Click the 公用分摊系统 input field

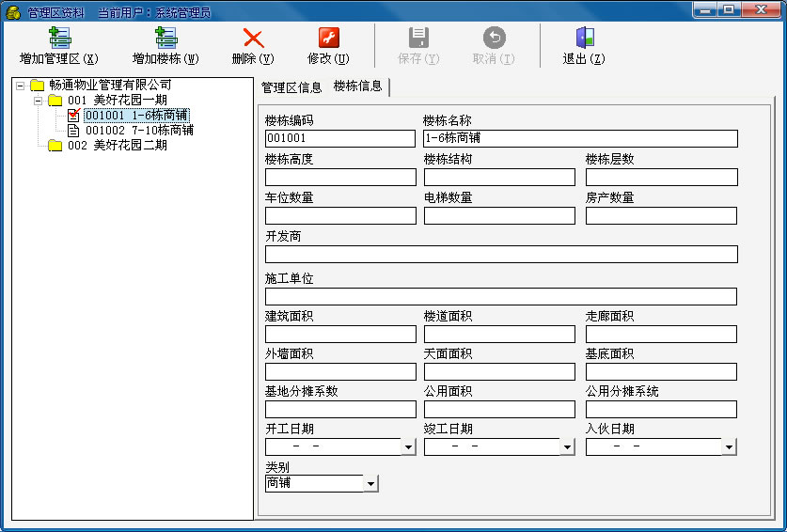[661, 410]
